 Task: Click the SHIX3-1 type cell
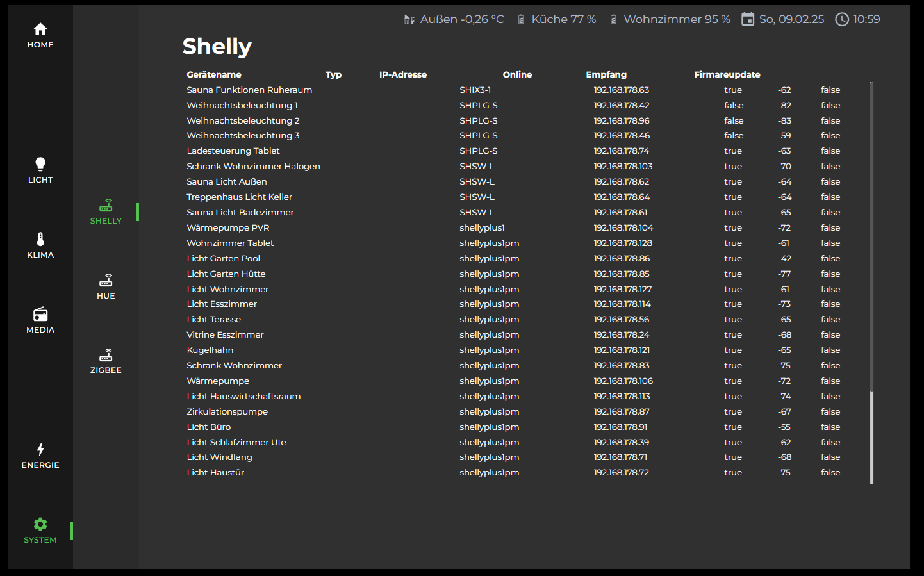coord(475,90)
